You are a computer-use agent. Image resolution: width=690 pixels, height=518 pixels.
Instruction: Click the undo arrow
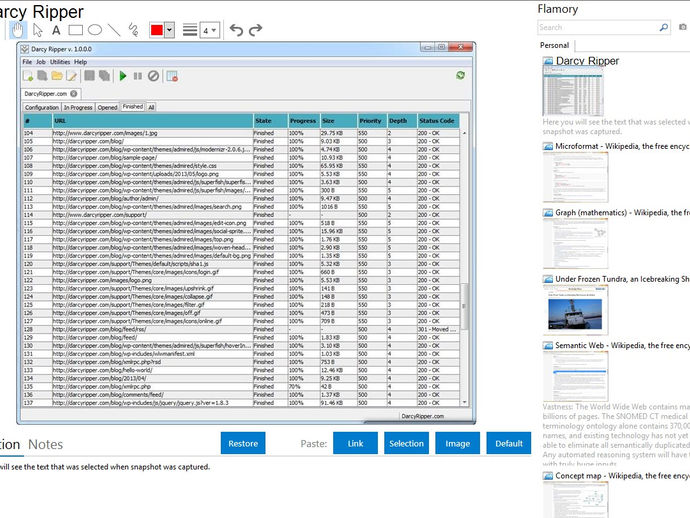click(236, 30)
